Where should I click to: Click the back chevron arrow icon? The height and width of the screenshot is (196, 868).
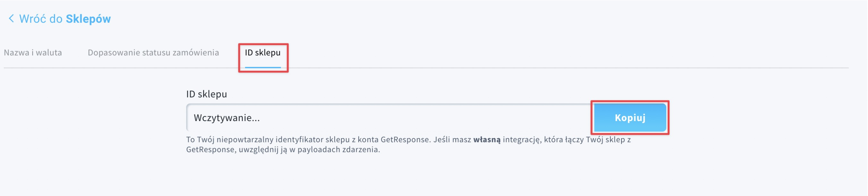pyautogui.click(x=11, y=19)
